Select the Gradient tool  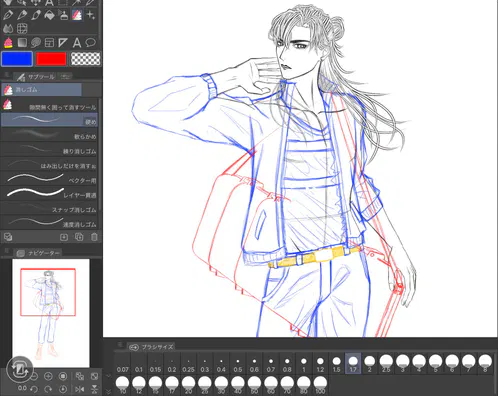(x=22, y=43)
